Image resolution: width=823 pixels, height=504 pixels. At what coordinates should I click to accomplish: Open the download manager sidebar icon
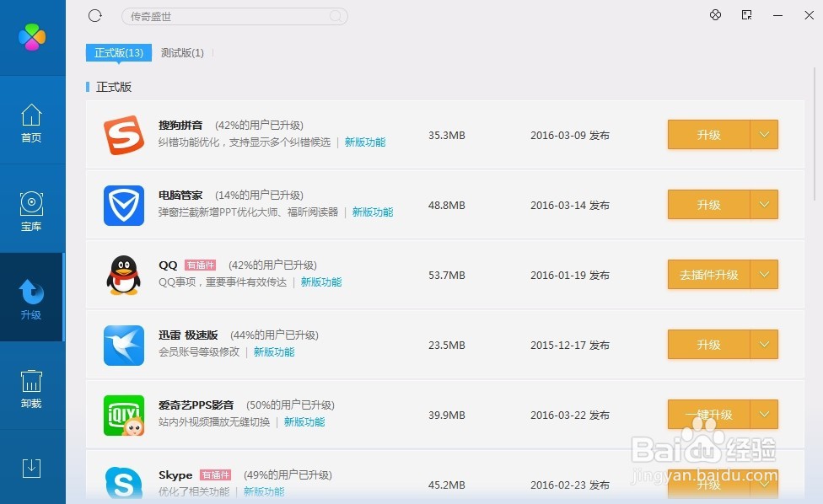tap(31, 468)
